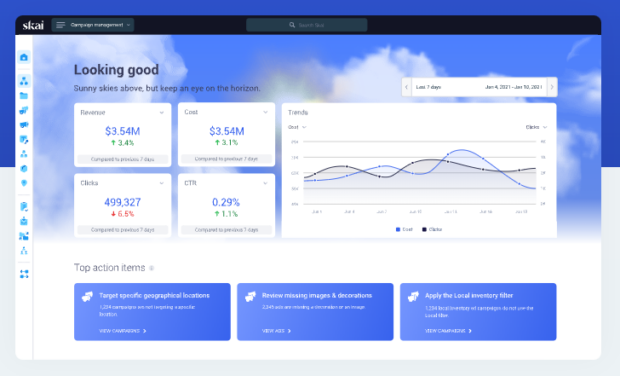Open the Target specific geographical locations card
Image resolution: width=620 pixels, height=376 pixels.
(x=152, y=312)
